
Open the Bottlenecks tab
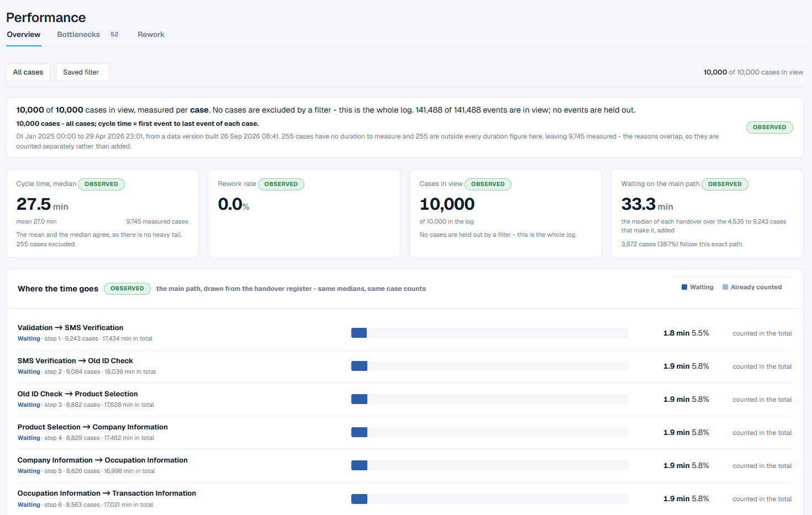pyautogui.click(x=78, y=34)
